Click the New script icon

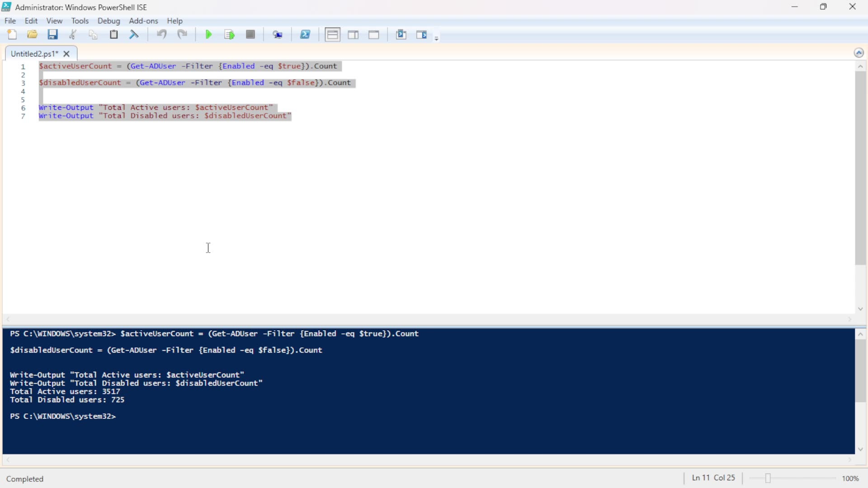tap(12, 35)
